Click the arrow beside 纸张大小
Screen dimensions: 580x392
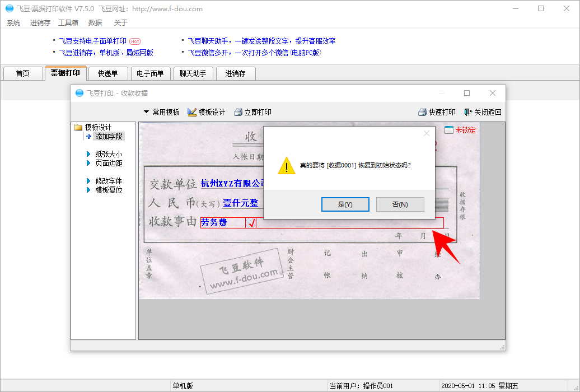88,154
